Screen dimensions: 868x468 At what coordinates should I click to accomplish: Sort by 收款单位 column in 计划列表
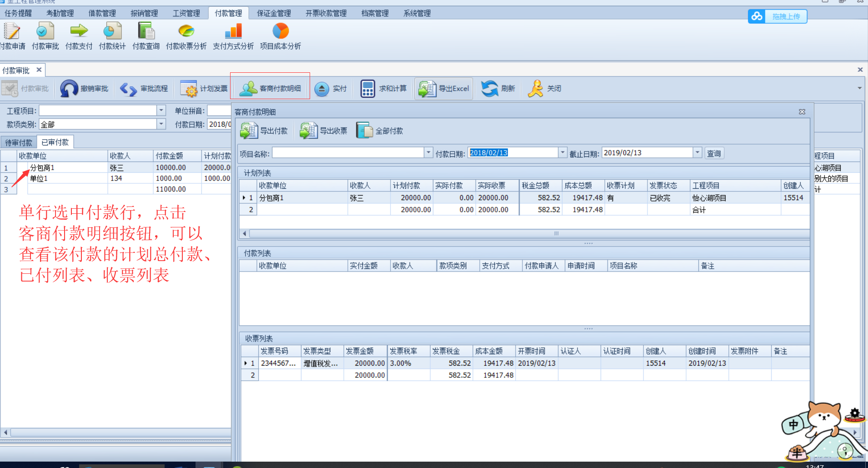[302, 186]
